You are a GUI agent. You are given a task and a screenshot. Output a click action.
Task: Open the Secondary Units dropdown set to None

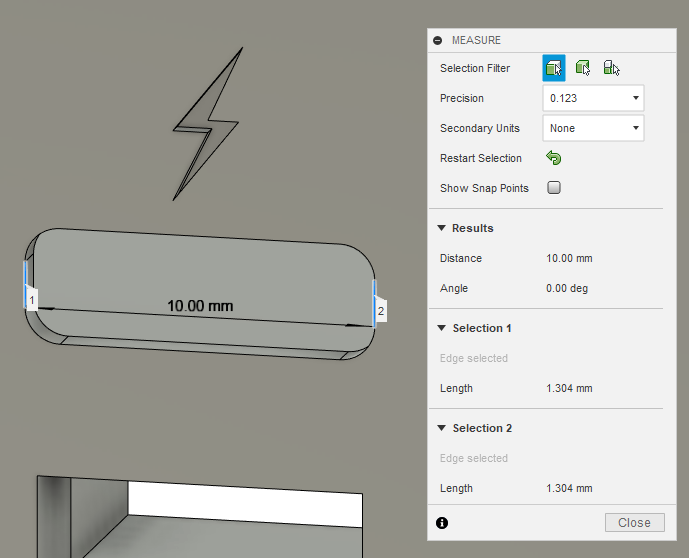click(593, 128)
